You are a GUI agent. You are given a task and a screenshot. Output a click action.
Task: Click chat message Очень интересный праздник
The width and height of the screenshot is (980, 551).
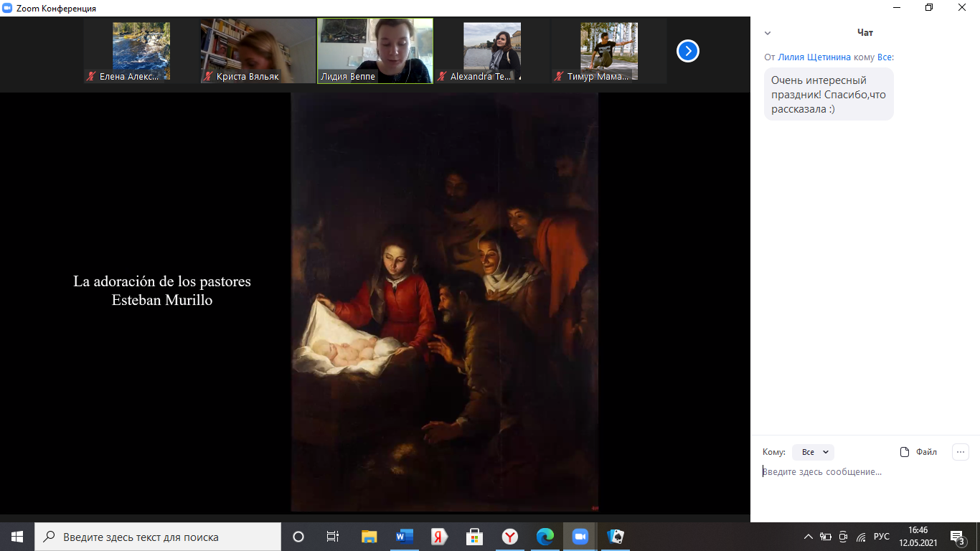pos(829,94)
